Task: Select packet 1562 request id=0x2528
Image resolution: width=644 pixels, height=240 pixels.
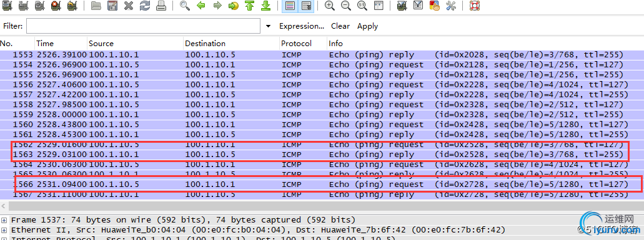Action: (x=322, y=145)
